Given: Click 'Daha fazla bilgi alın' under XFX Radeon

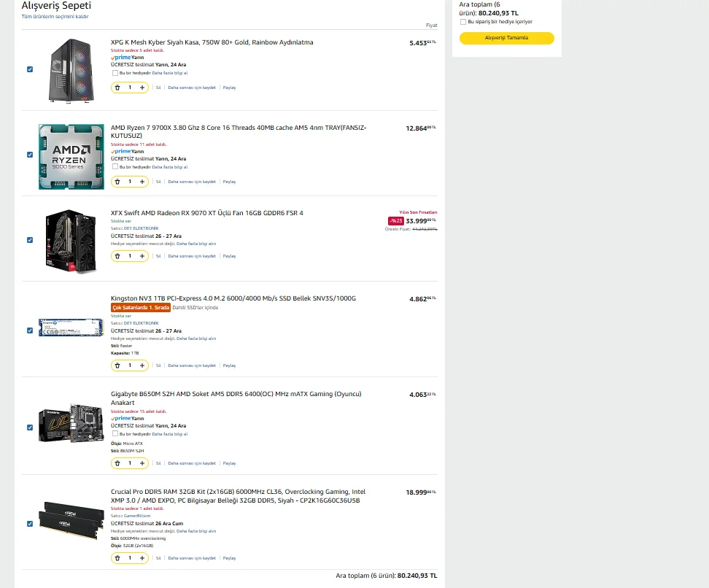Looking at the screenshot, I should pos(195,244).
